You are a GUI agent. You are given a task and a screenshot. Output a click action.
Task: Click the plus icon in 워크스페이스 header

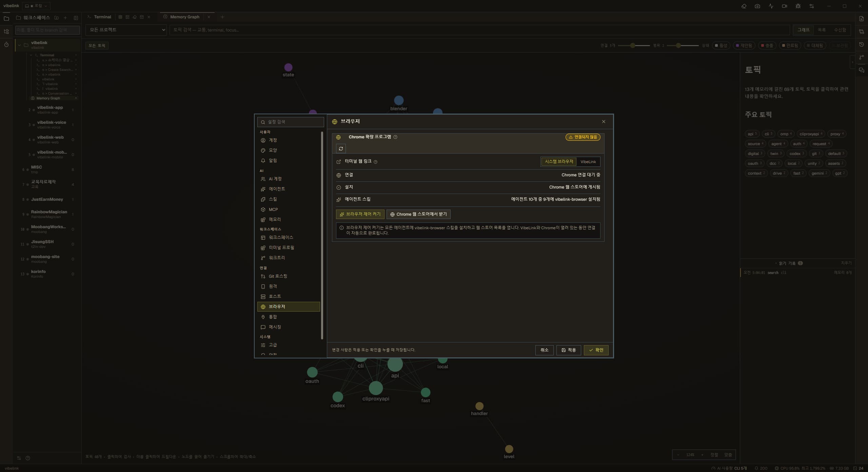(x=65, y=18)
